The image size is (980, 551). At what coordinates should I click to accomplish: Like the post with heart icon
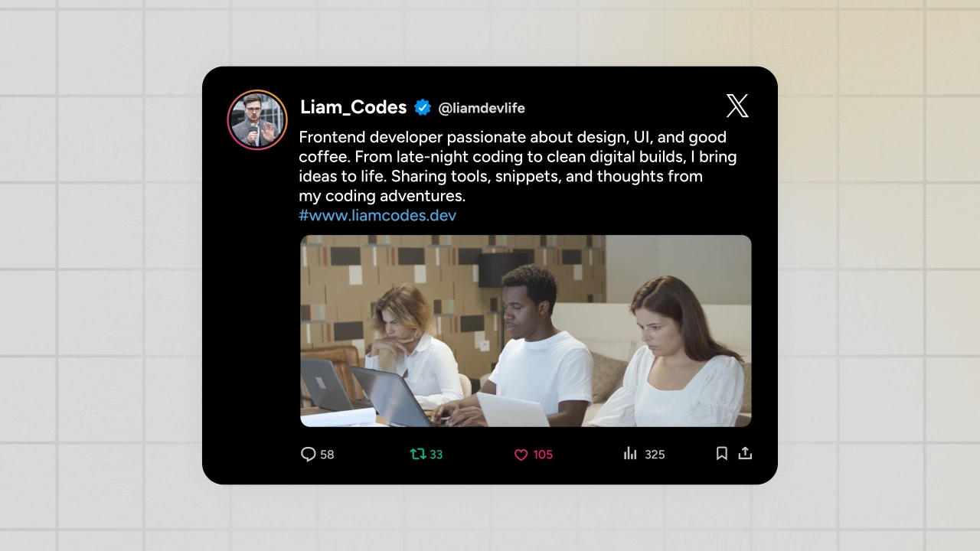[x=521, y=455]
